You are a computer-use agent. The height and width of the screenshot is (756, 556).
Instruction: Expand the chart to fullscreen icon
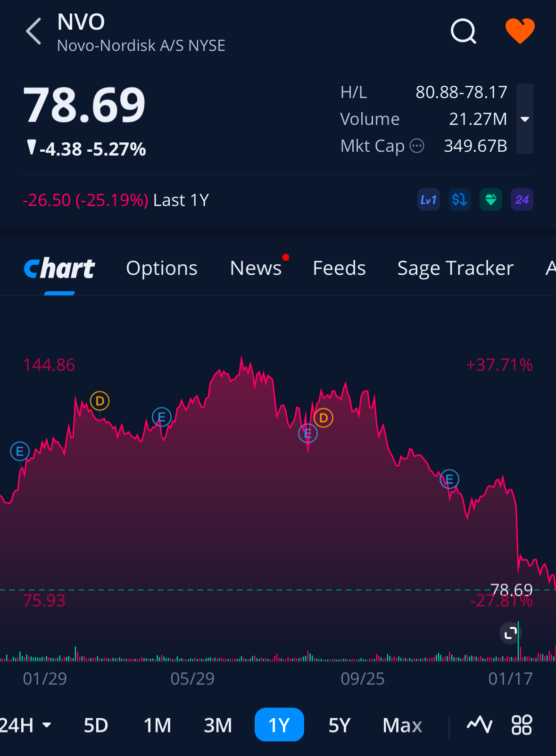click(x=510, y=633)
